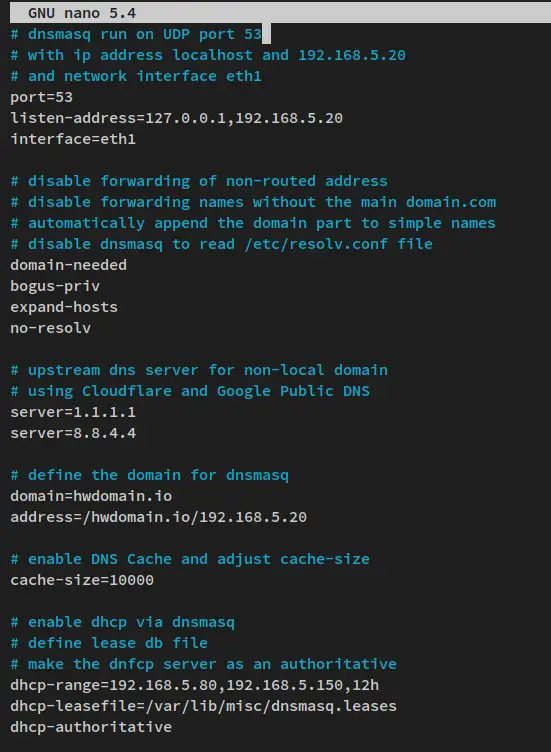Click the GNU nano 5.4 title bar
551x752 pixels.
click(x=280, y=13)
